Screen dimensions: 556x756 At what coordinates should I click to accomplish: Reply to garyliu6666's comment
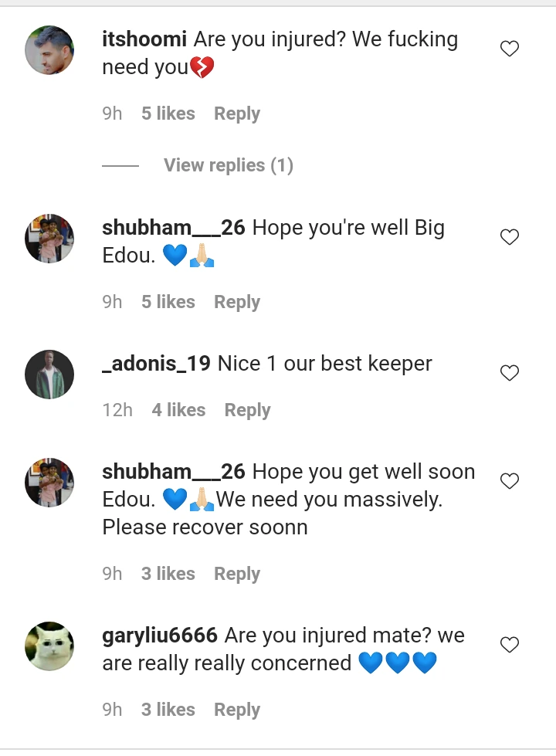(237, 710)
